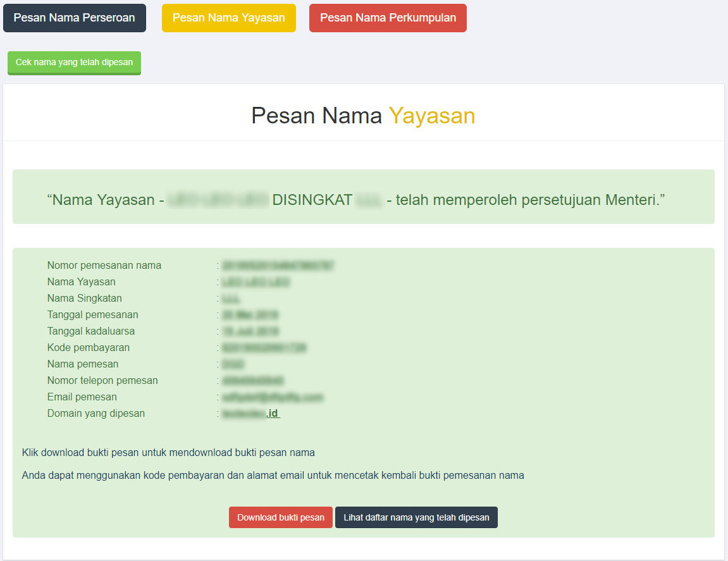Download bukti pesan using red button

pyautogui.click(x=280, y=517)
